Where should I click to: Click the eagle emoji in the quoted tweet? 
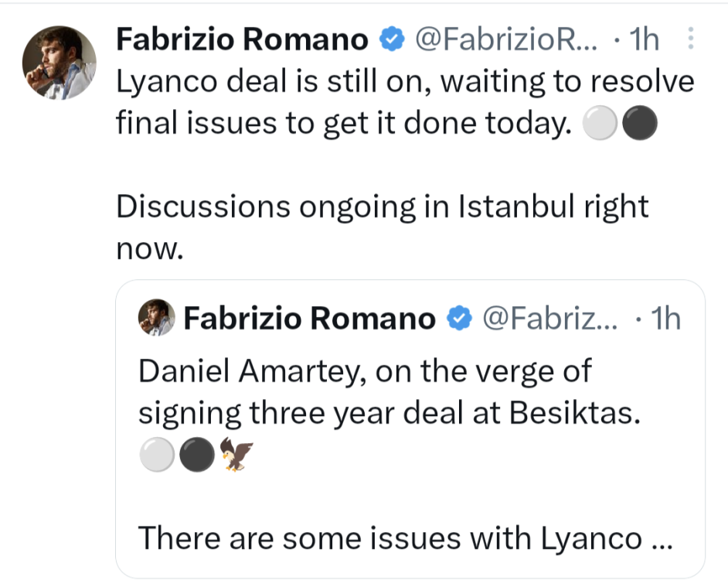[x=238, y=455]
